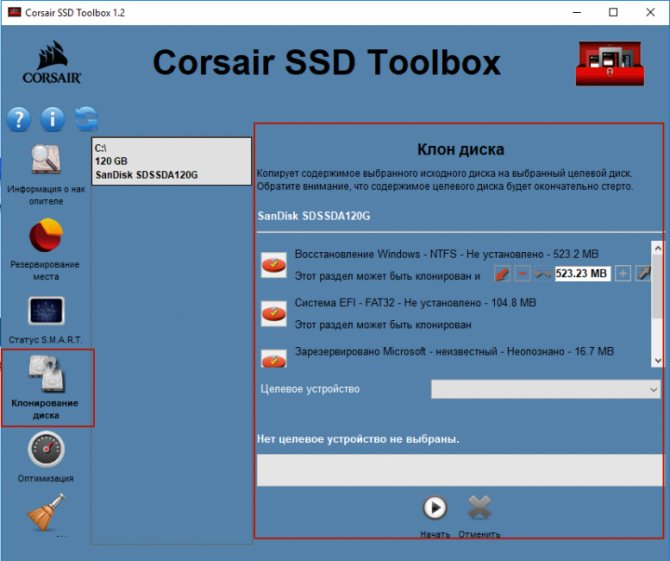Click the blue Refresh arrows icon
Viewport: 670px width, 561px height.
click(86, 119)
